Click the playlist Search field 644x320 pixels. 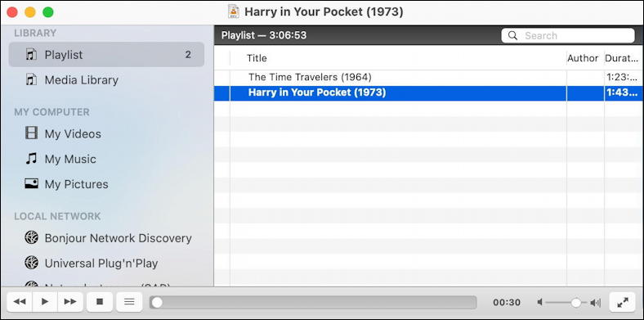click(568, 35)
